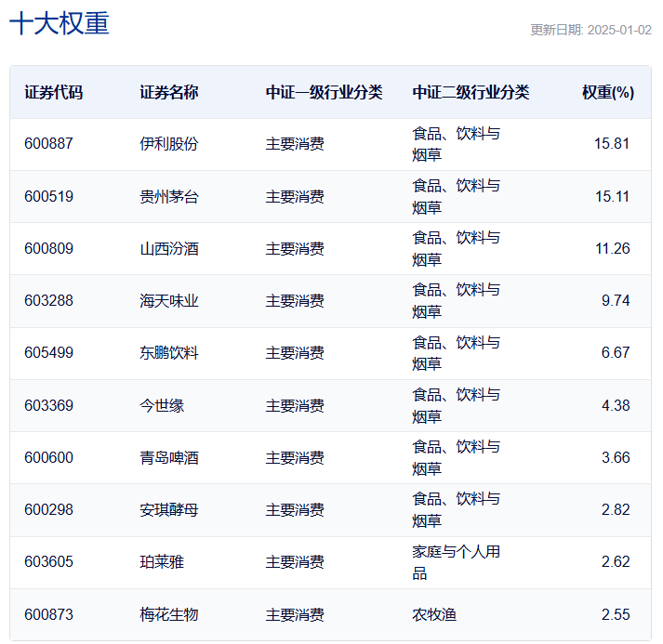Click the 十大权重 heading
663x644 pixels.
click(60, 23)
